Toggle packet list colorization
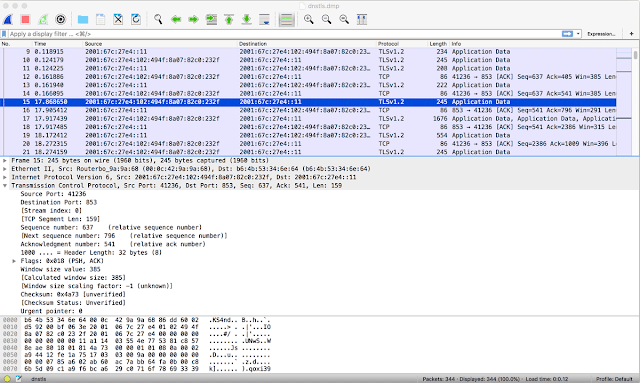Screen dimensions: 640x383 click(287, 19)
